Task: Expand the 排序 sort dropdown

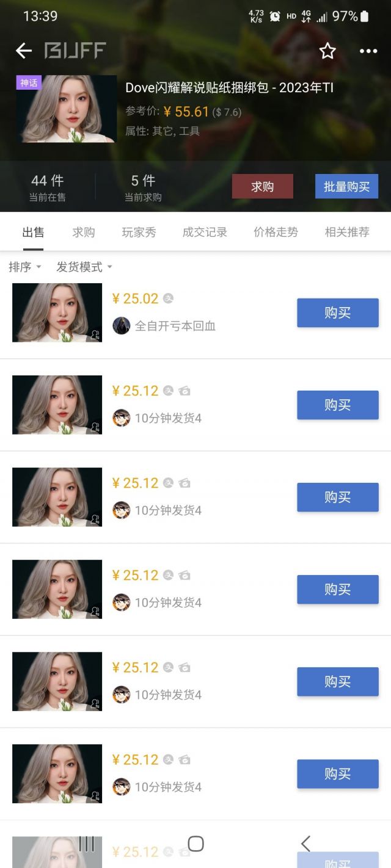Action: coord(24,267)
